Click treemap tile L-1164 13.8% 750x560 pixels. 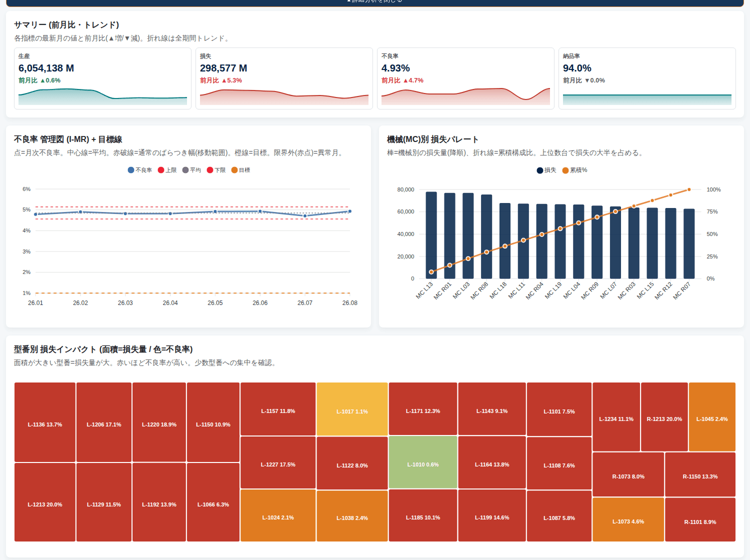(492, 462)
